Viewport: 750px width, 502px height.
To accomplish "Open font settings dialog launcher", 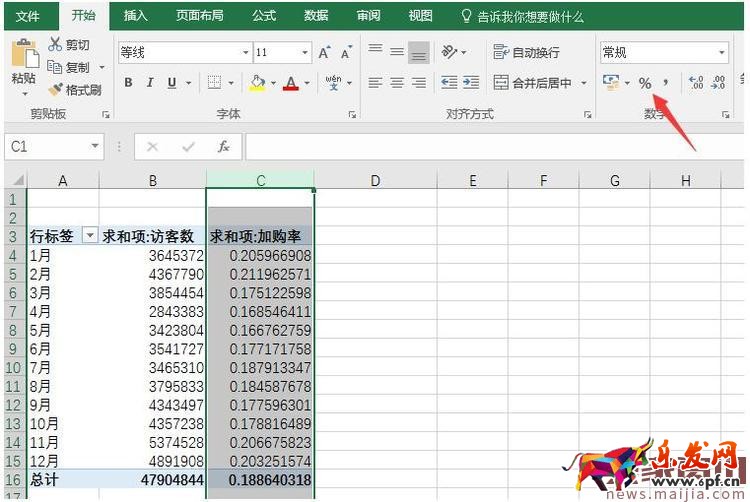I will click(352, 114).
